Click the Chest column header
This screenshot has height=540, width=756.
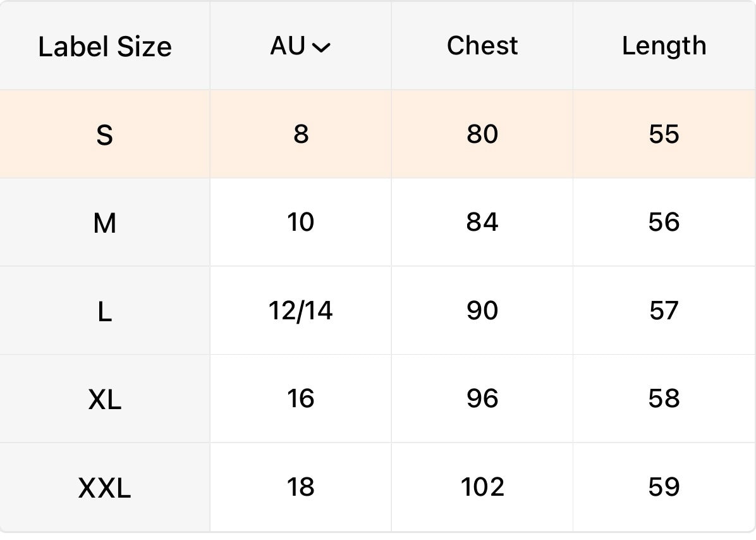pos(482,46)
